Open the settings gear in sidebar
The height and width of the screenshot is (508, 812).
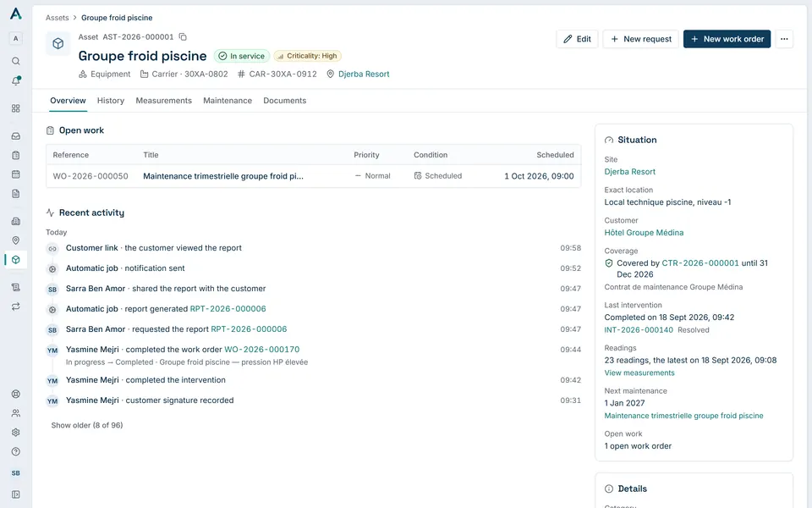coord(15,433)
